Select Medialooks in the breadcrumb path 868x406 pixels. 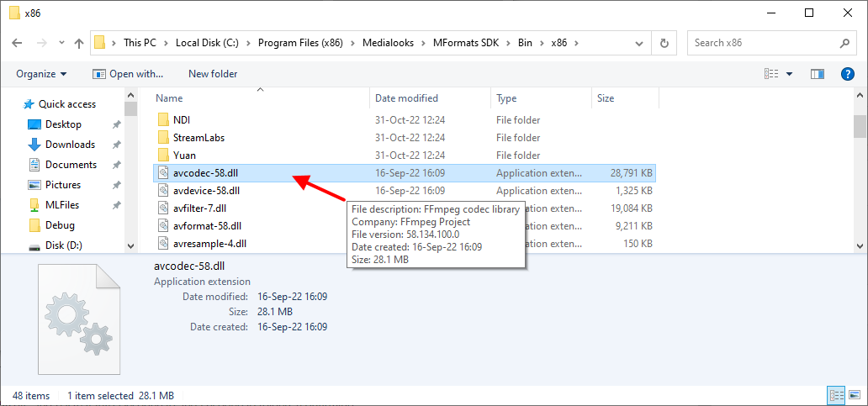pos(388,43)
